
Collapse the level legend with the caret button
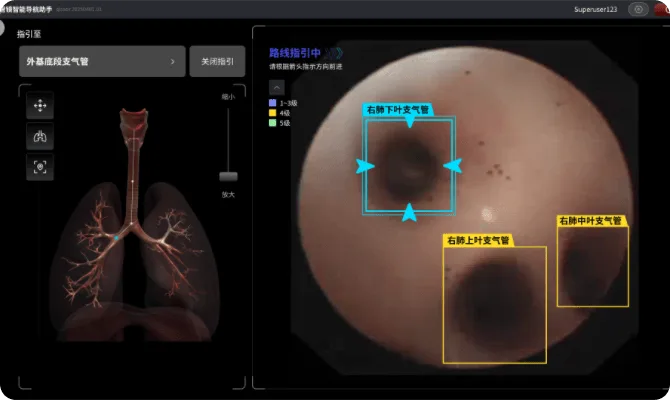coord(276,87)
